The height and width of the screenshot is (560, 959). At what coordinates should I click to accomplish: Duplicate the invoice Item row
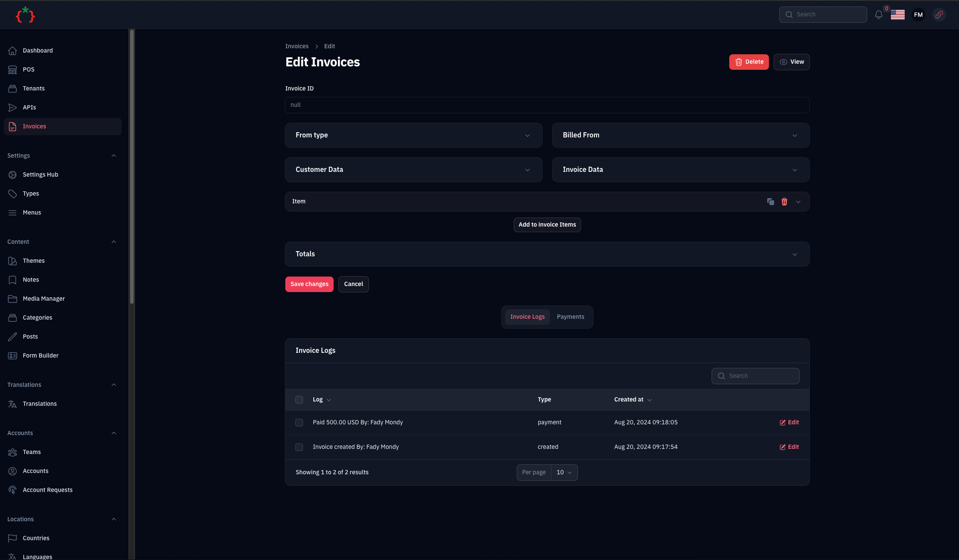tap(770, 202)
